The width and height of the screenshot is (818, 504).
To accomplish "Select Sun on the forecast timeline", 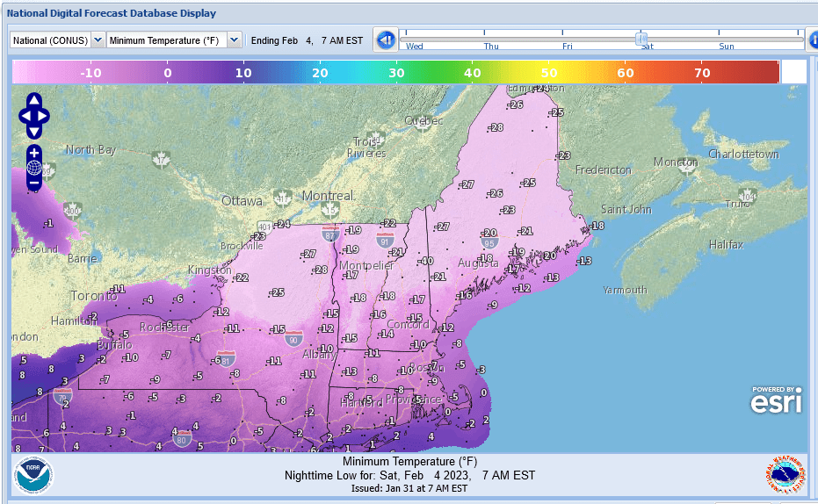I will pos(726,46).
